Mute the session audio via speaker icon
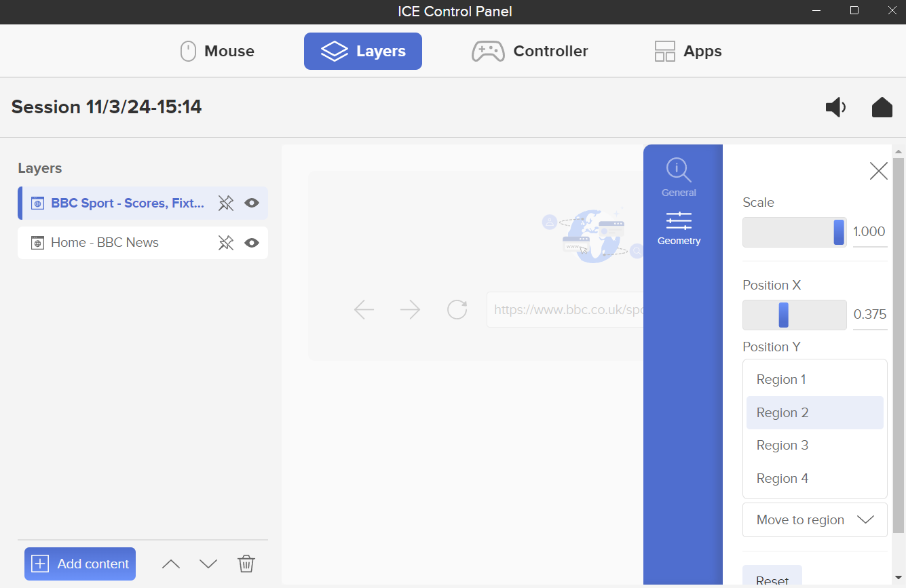 (x=835, y=107)
